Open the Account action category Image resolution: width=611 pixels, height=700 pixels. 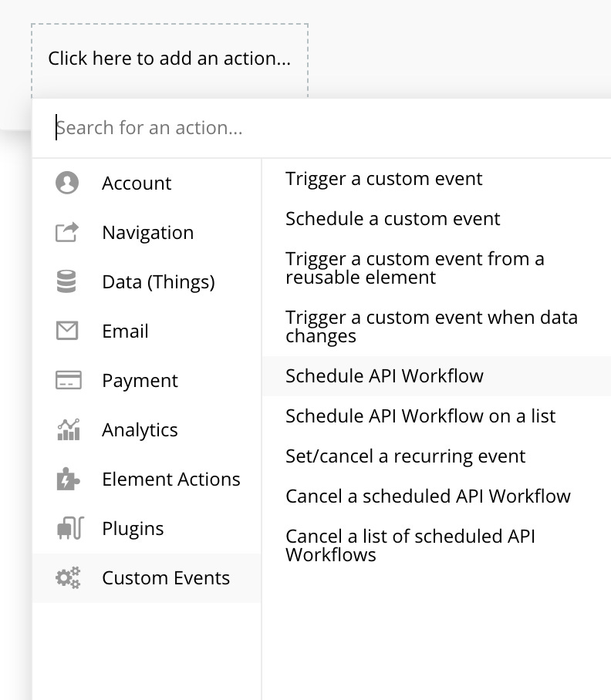tap(147, 183)
